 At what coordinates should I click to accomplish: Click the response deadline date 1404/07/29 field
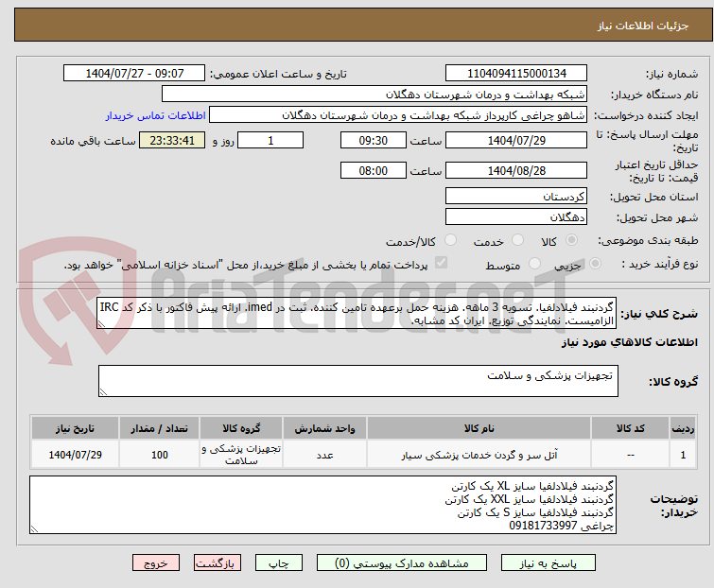(516, 140)
